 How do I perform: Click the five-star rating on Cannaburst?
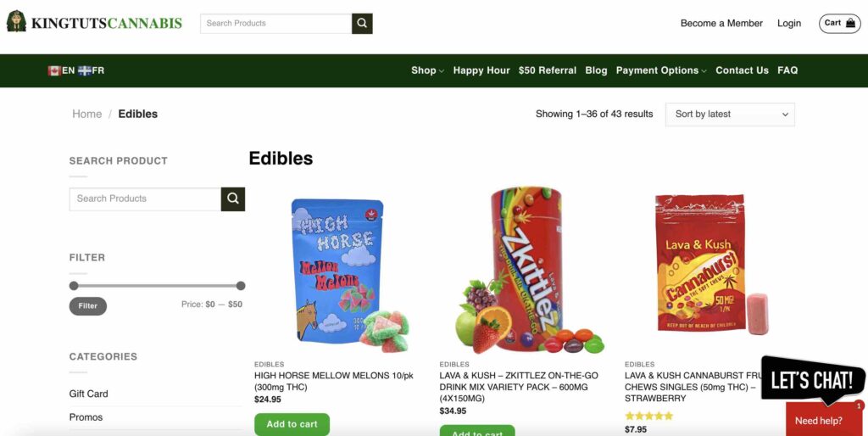[648, 416]
